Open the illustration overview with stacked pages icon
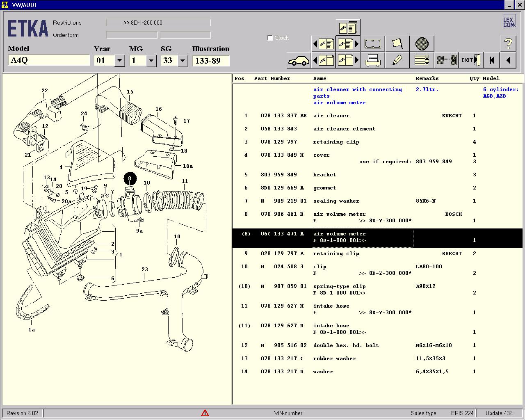The height and width of the screenshot is (420, 525). pyautogui.click(x=348, y=27)
